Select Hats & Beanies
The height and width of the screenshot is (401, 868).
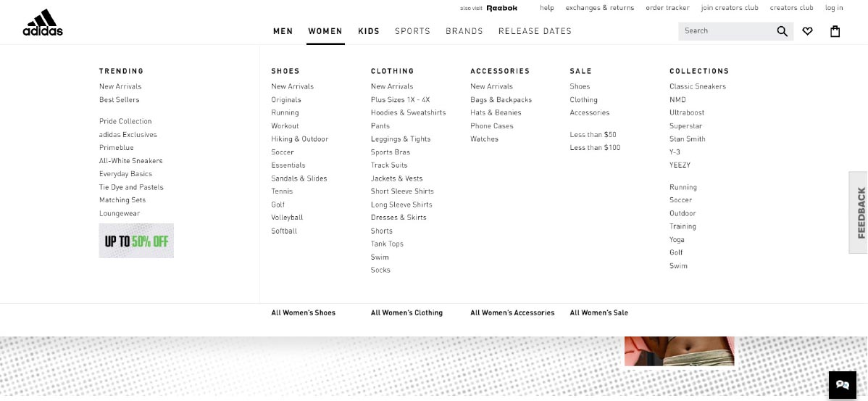point(496,112)
